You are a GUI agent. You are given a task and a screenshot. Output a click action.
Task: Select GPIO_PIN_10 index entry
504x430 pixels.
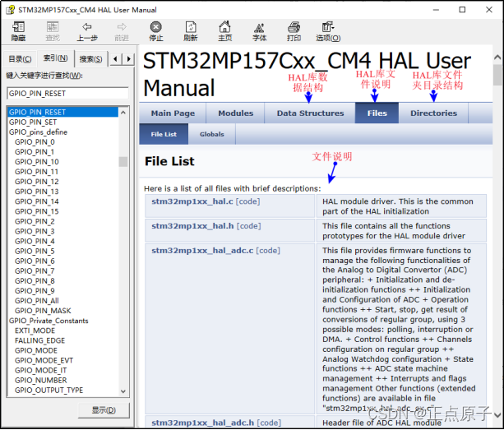(37, 162)
